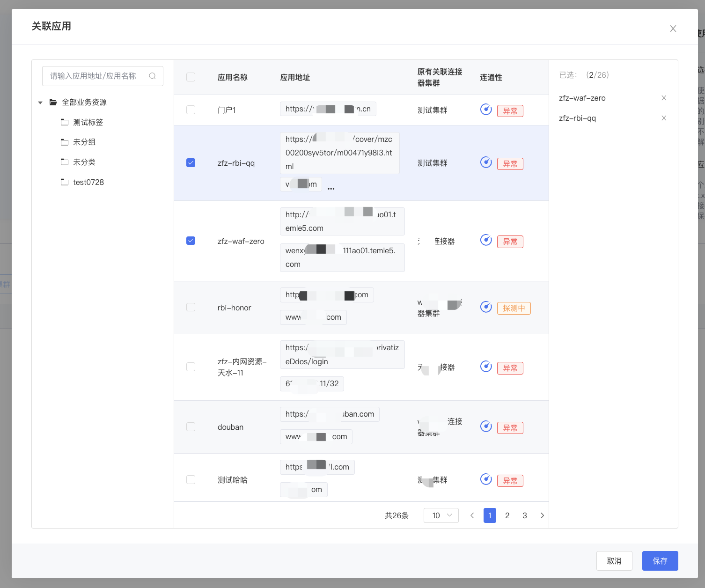Click the 异常 status tag for 门户1
This screenshot has height=588, width=705.
point(510,111)
